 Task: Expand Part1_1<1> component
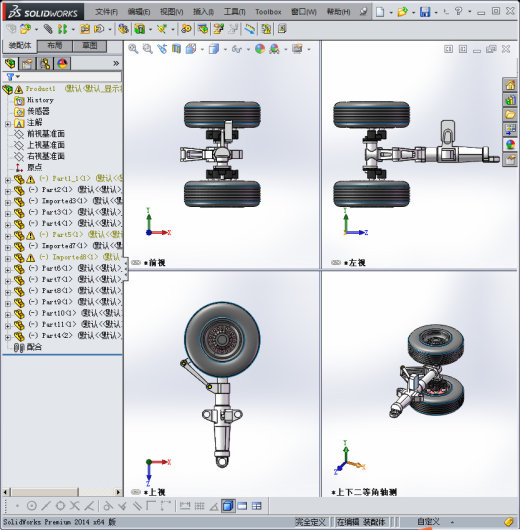[7, 180]
